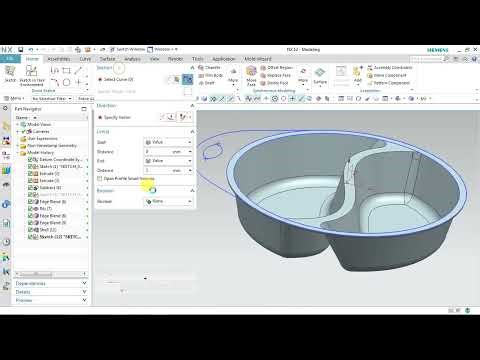
Task: Click the Draft tool
Action: click(x=207, y=83)
